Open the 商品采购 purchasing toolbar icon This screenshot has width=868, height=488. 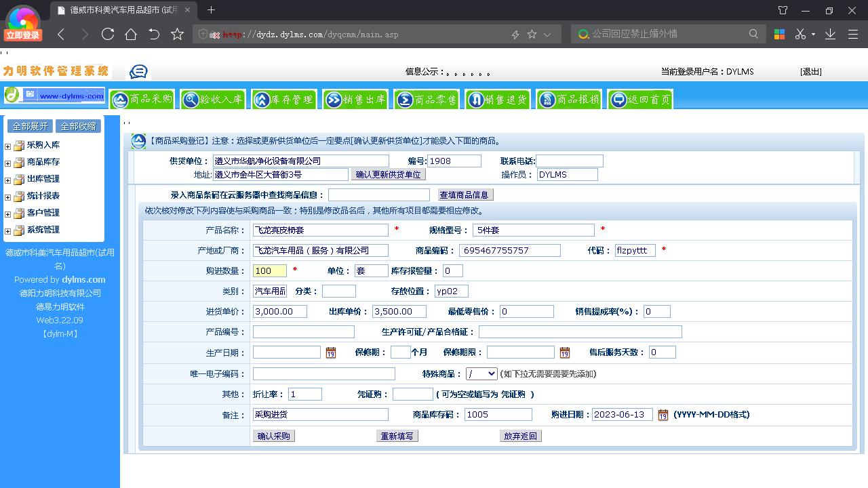click(142, 99)
